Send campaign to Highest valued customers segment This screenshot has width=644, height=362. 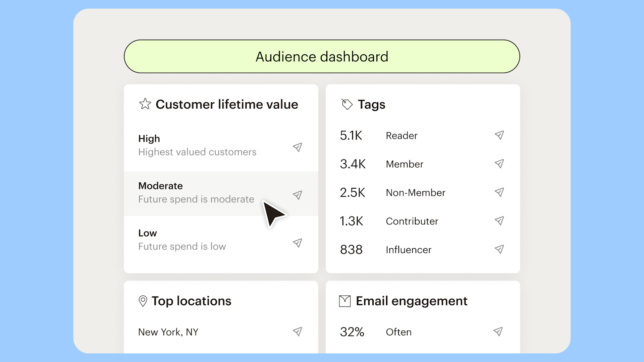298,147
